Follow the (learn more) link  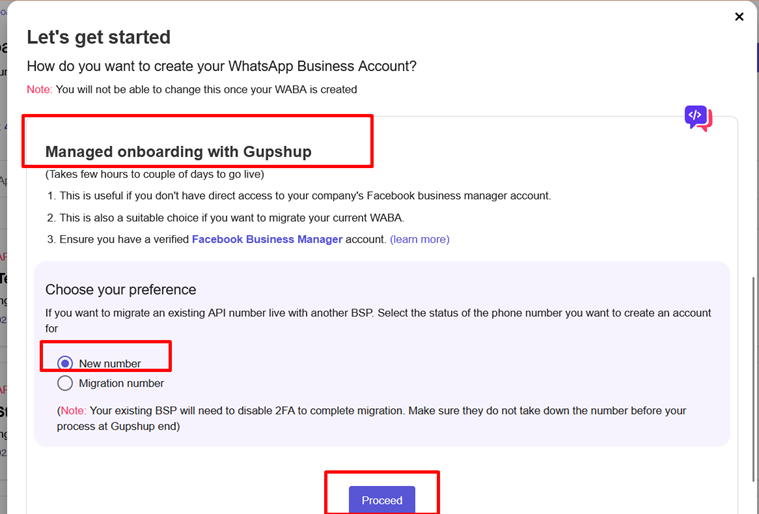click(420, 239)
